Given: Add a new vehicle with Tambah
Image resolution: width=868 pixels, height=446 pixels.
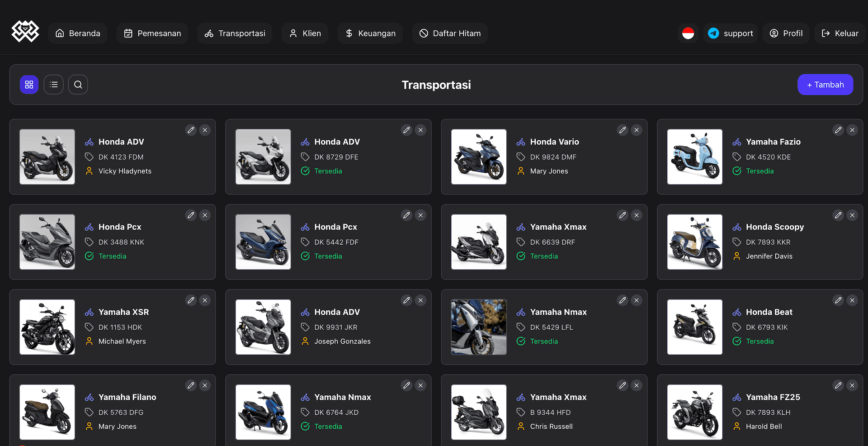Looking at the screenshot, I should (826, 85).
